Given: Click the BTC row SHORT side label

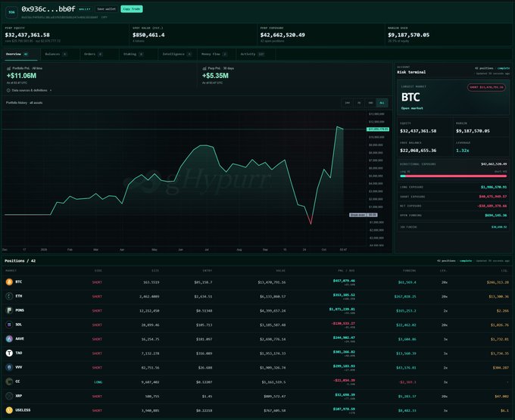Looking at the screenshot, I should [97, 282].
